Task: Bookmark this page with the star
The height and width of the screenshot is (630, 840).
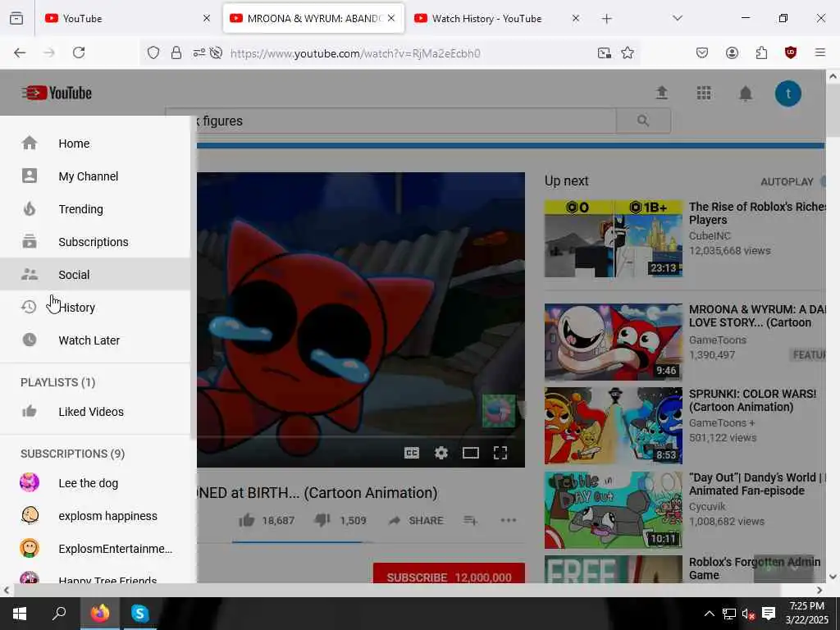Action: coord(628,52)
